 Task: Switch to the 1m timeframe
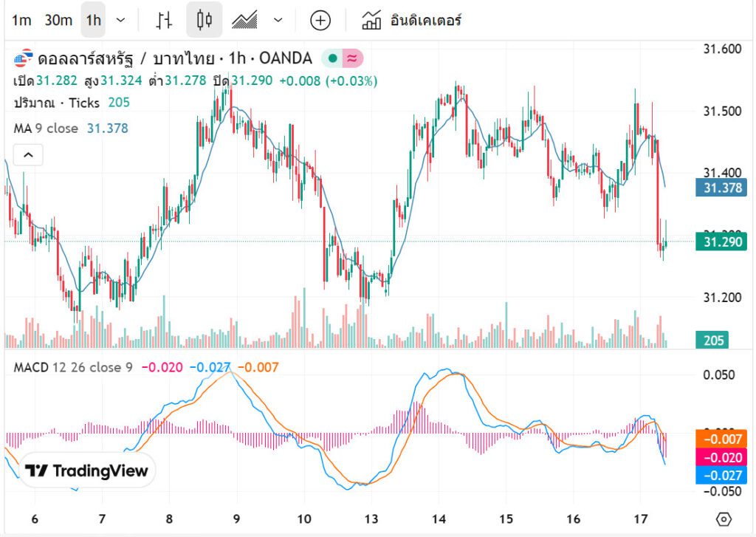click(x=21, y=20)
